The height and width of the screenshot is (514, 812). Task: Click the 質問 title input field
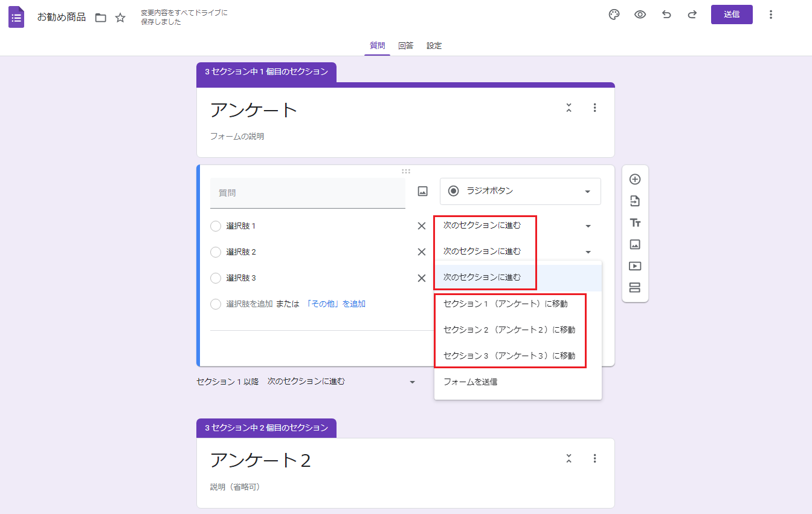(307, 193)
